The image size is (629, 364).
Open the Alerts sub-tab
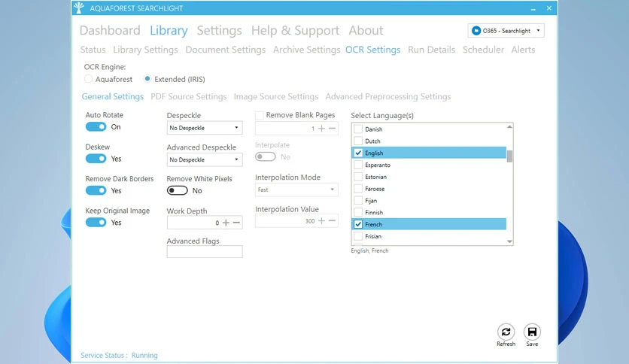523,50
